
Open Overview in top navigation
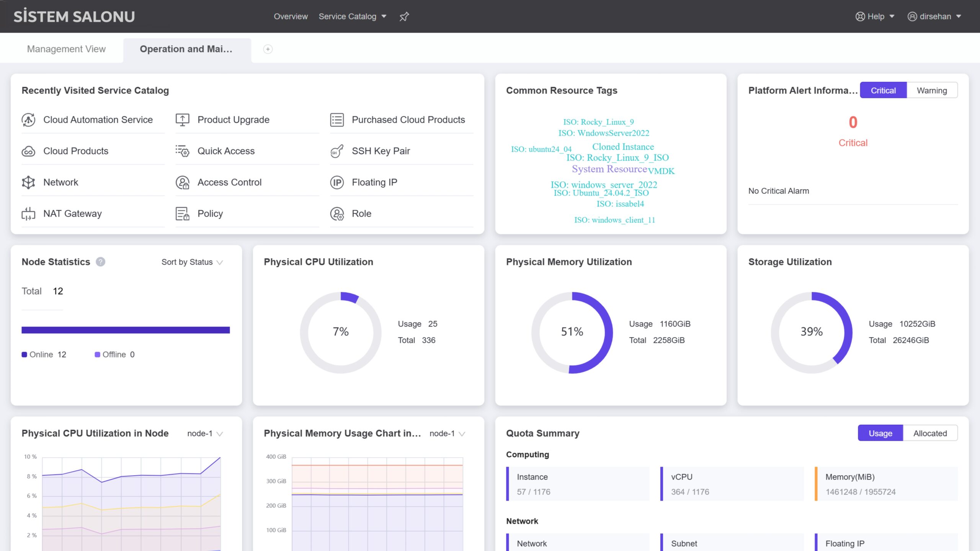click(291, 16)
